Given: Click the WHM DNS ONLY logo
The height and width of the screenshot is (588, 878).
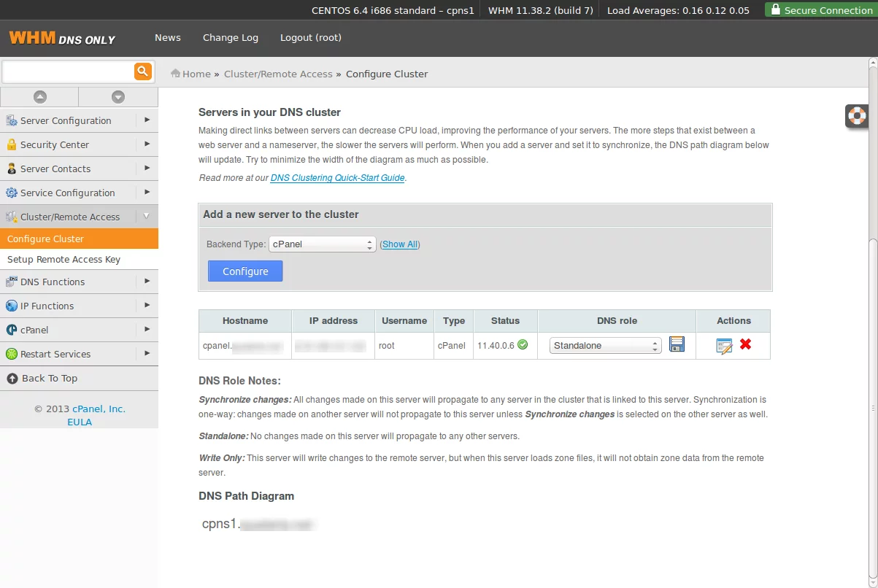Looking at the screenshot, I should point(62,38).
